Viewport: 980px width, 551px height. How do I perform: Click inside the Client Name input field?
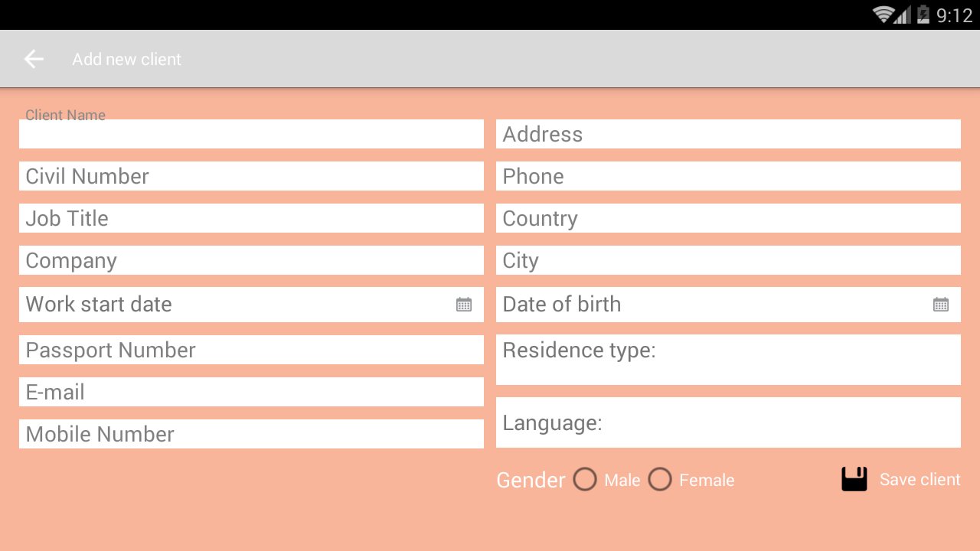(251, 134)
